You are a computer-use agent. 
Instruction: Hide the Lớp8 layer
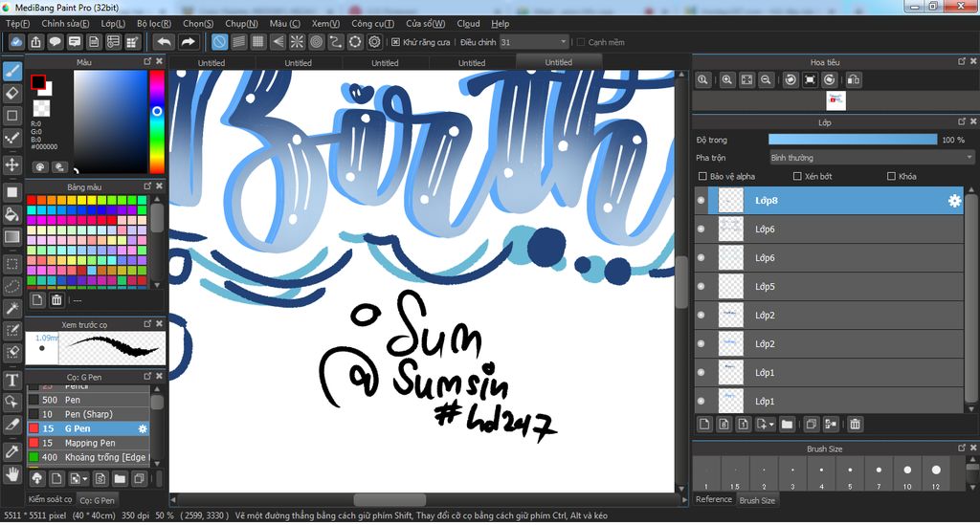pos(702,201)
